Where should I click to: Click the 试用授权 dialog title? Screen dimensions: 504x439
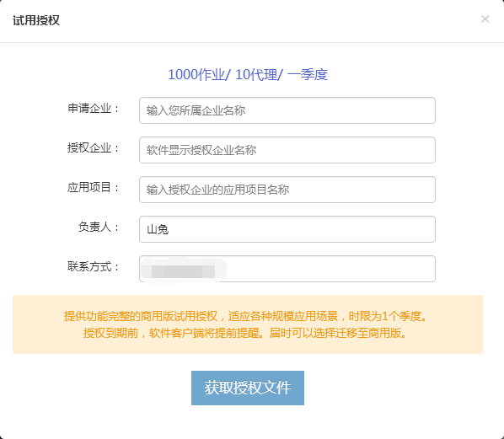click(36, 20)
